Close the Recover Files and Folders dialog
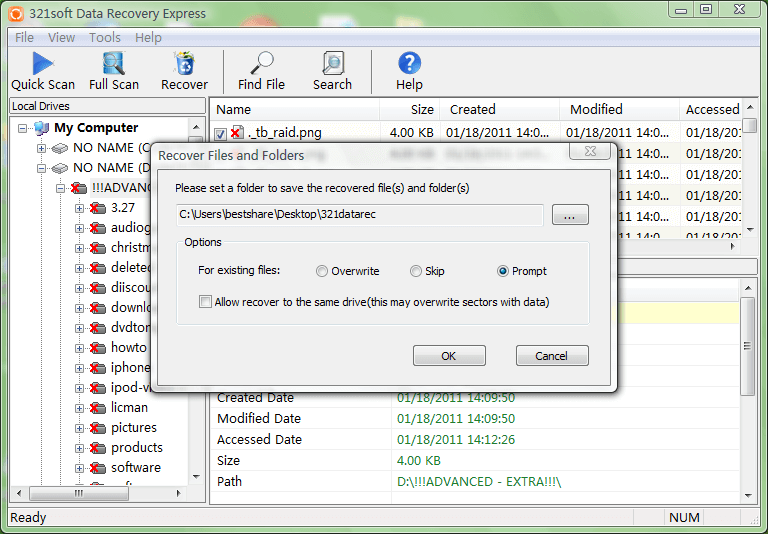768x534 pixels. (x=590, y=151)
